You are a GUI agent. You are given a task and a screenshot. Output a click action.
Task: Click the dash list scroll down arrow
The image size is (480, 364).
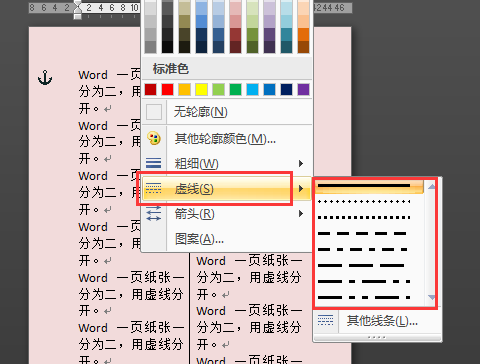(432, 297)
